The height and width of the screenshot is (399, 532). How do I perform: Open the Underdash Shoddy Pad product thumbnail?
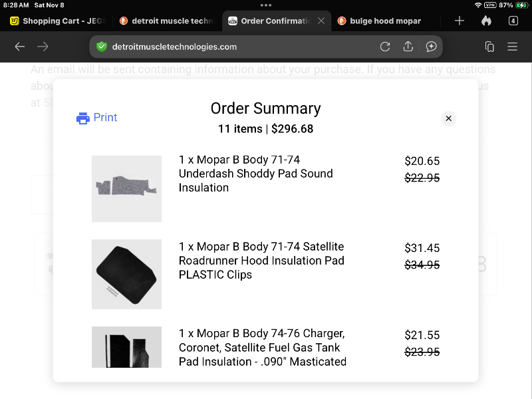tap(126, 188)
